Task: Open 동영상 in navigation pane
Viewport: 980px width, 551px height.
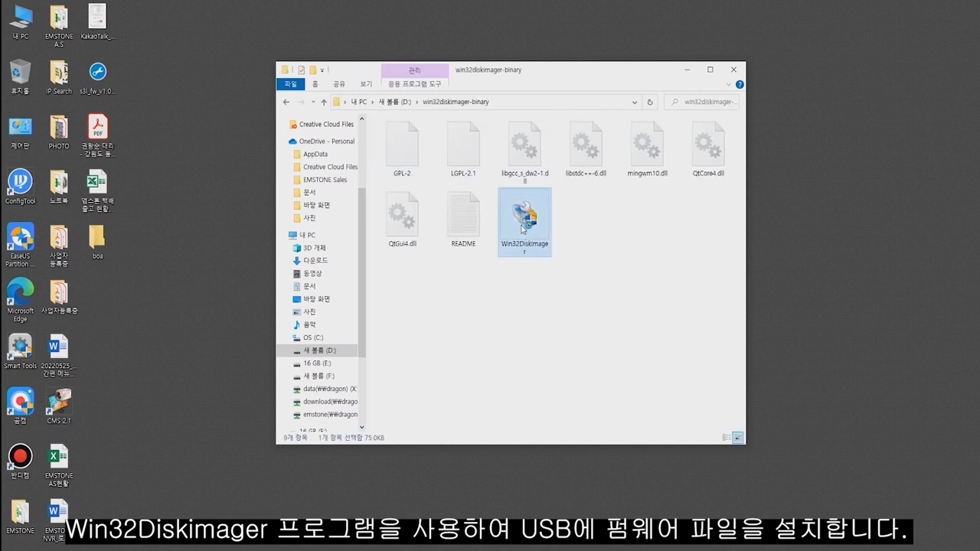Action: tap(307, 273)
